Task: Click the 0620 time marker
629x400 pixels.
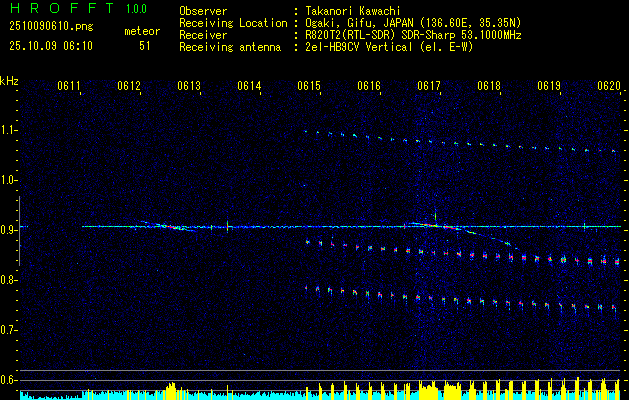Action: (x=609, y=85)
